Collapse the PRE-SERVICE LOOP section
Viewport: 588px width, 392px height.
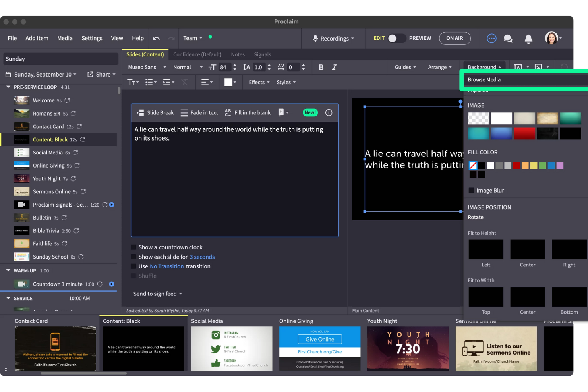pos(8,87)
